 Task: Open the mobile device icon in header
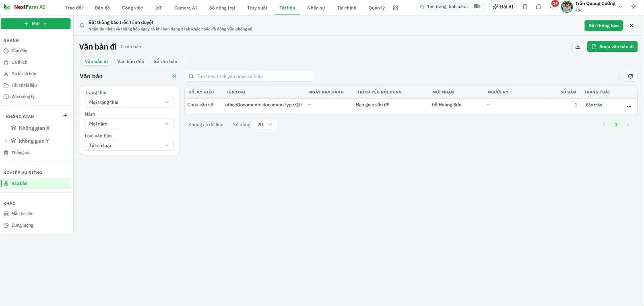(x=525, y=7)
